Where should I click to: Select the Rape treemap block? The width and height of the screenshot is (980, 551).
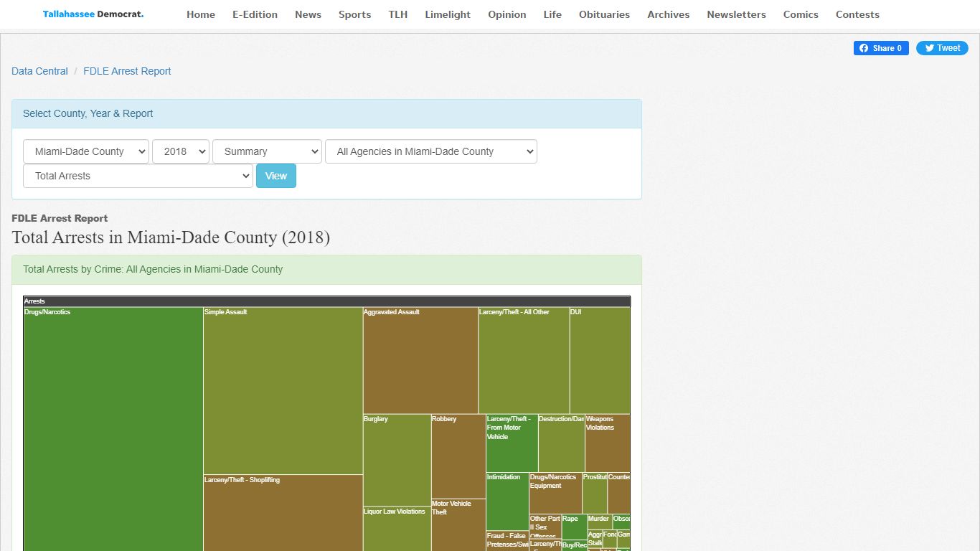pyautogui.click(x=575, y=527)
